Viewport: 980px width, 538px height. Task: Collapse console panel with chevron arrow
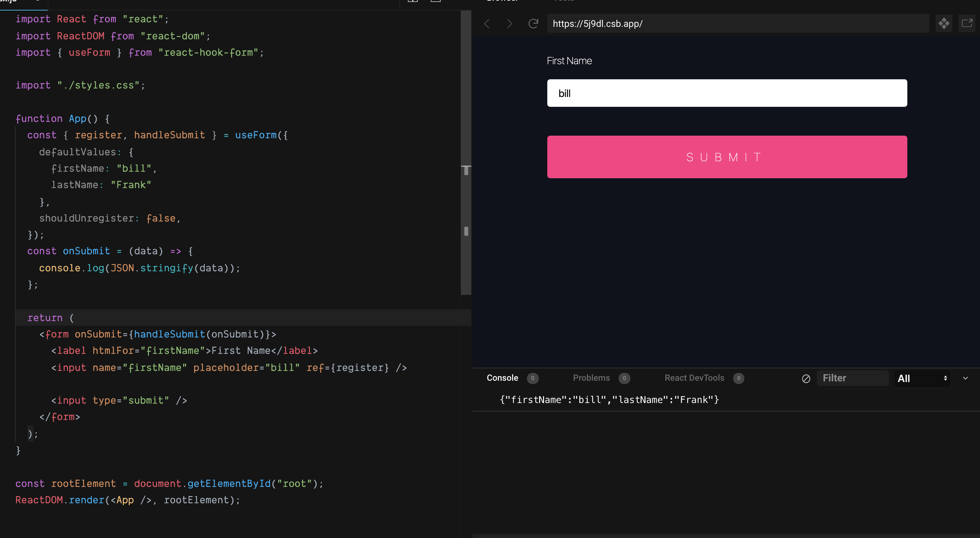pos(965,378)
